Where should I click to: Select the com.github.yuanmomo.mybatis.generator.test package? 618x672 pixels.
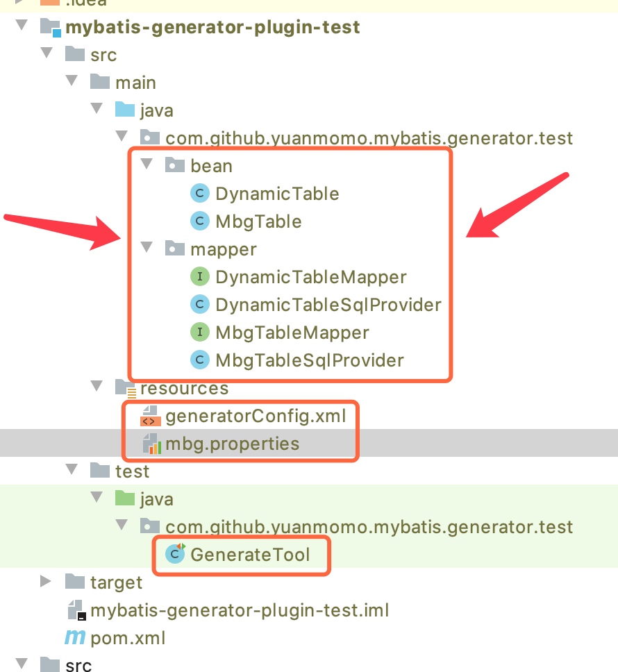click(x=369, y=137)
